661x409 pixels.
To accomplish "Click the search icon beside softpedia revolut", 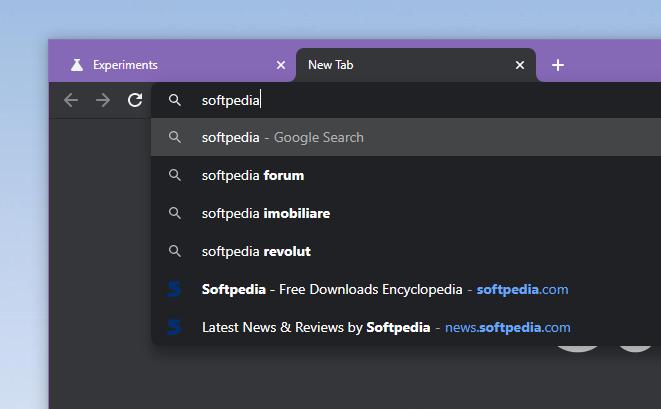I will click(x=175, y=251).
